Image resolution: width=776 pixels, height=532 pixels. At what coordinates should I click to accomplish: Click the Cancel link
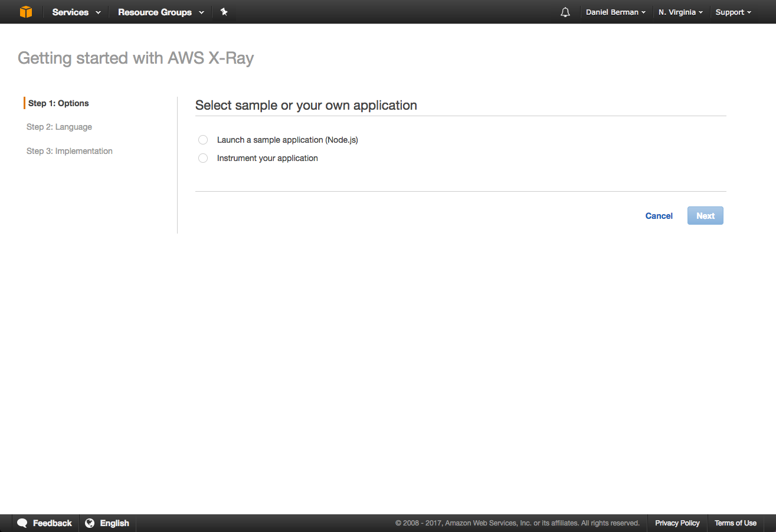click(659, 216)
